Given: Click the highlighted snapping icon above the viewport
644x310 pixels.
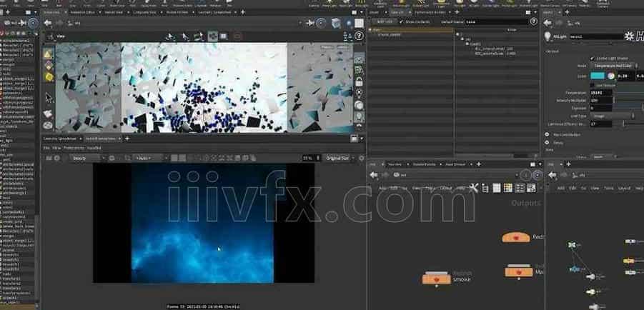Looking at the screenshot, I should [x=213, y=36].
